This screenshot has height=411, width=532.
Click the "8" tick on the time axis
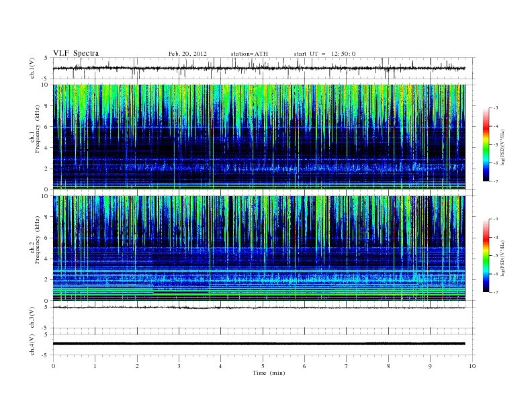pyautogui.click(x=388, y=366)
